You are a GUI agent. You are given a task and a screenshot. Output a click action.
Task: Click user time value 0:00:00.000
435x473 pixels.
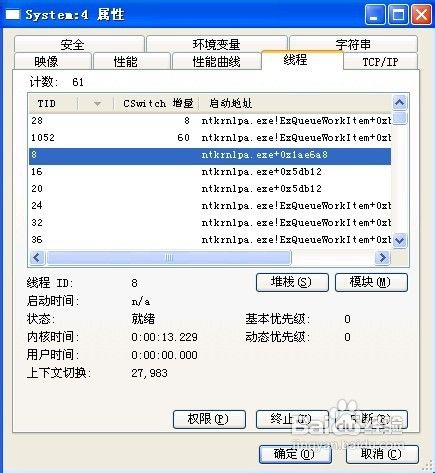(x=164, y=355)
